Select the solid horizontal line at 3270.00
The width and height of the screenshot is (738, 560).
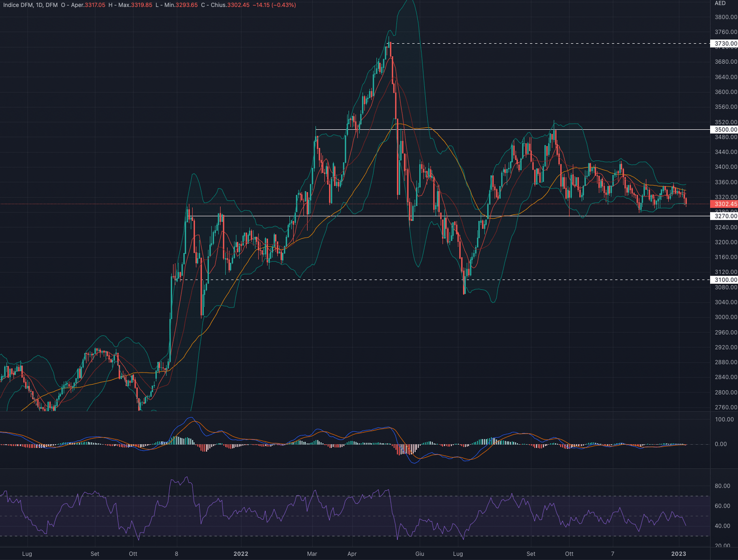[449, 216]
